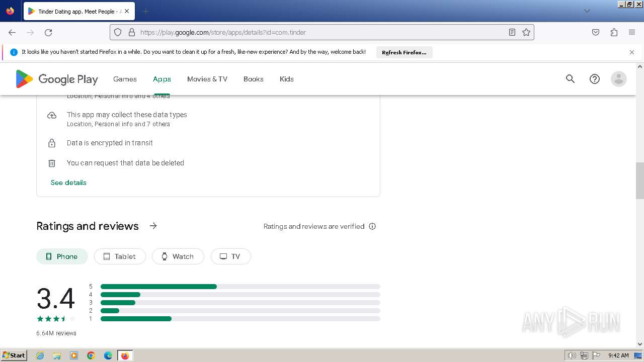Select the Phone ratings filter
This screenshot has width=644, height=362.
[62, 256]
